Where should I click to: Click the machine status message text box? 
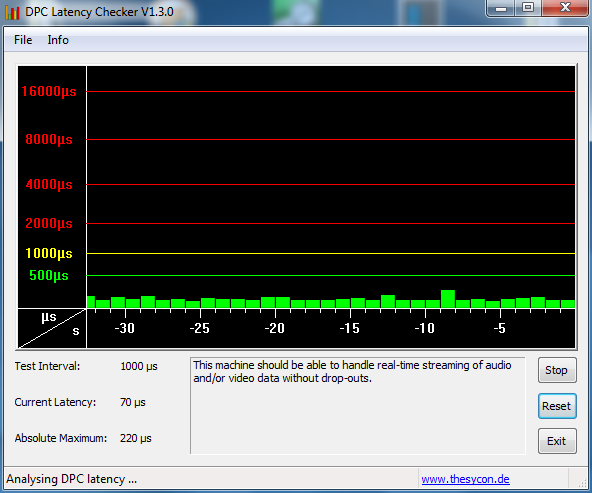[x=358, y=405]
